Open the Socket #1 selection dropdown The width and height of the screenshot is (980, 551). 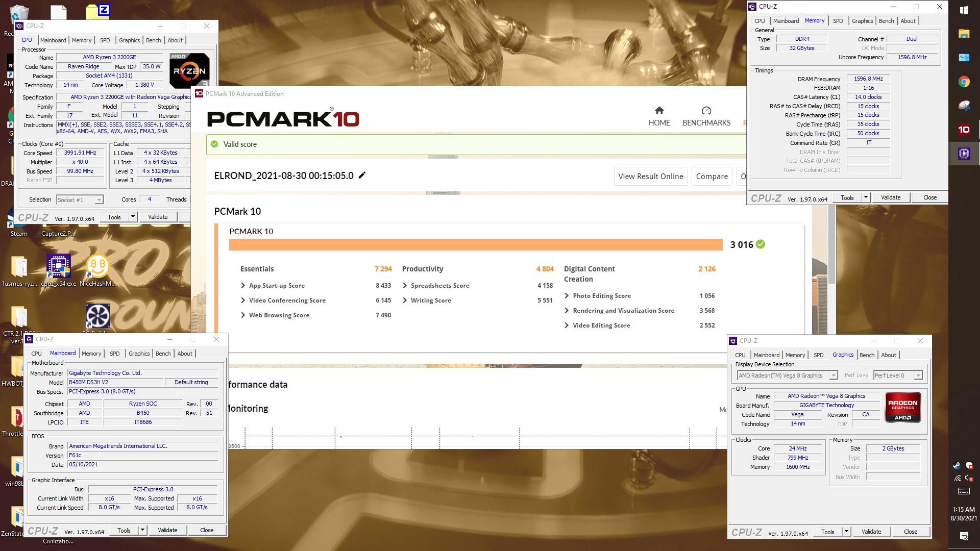(x=80, y=200)
